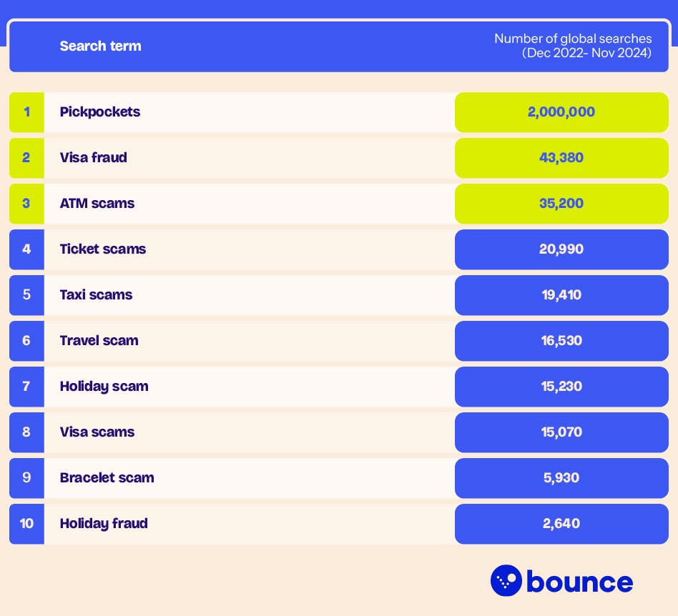678x616 pixels.
Task: Click the Number of global searches header
Action: click(x=573, y=46)
